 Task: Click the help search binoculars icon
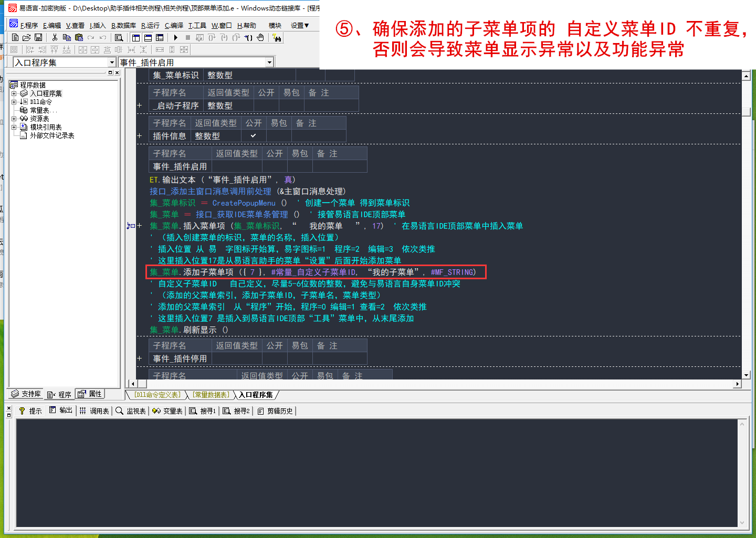click(277, 38)
